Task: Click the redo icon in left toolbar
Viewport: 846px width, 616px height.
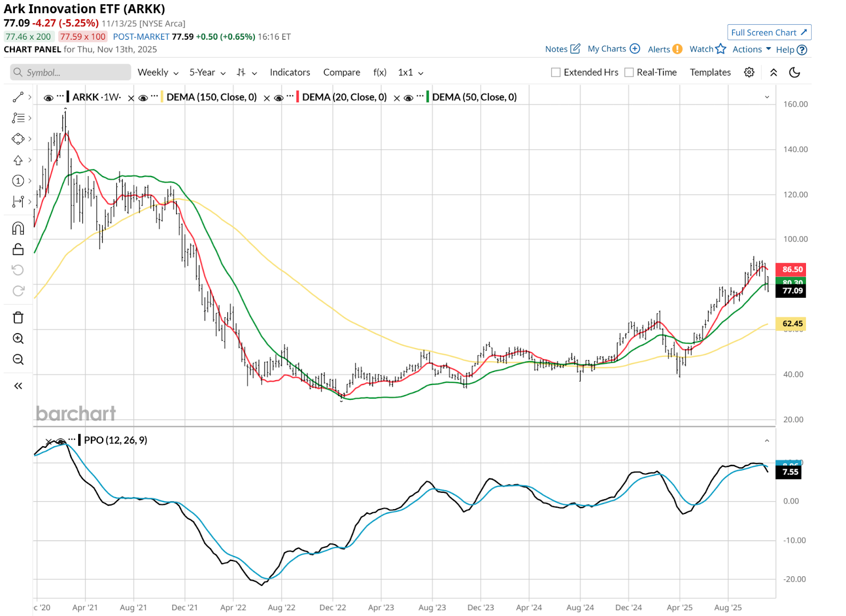Action: (x=18, y=291)
